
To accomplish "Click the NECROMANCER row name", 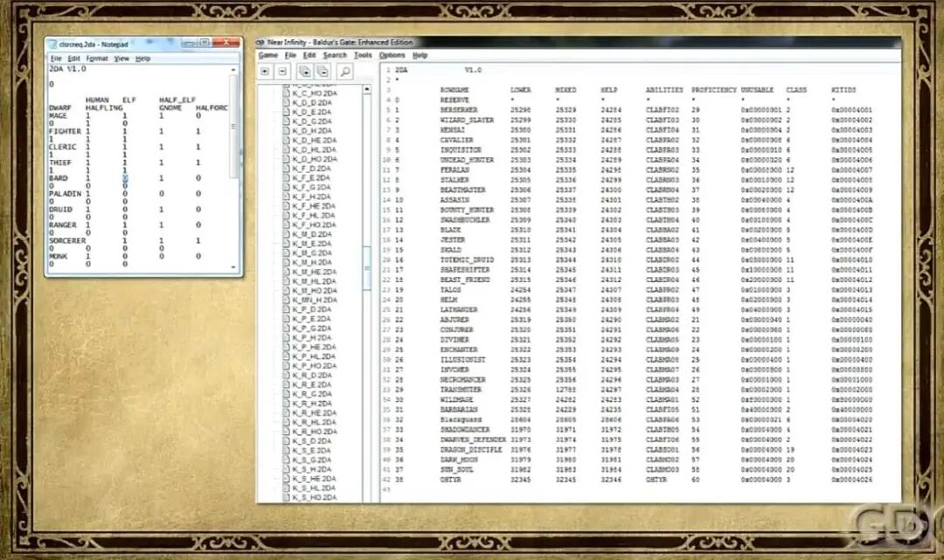I will coord(462,379).
